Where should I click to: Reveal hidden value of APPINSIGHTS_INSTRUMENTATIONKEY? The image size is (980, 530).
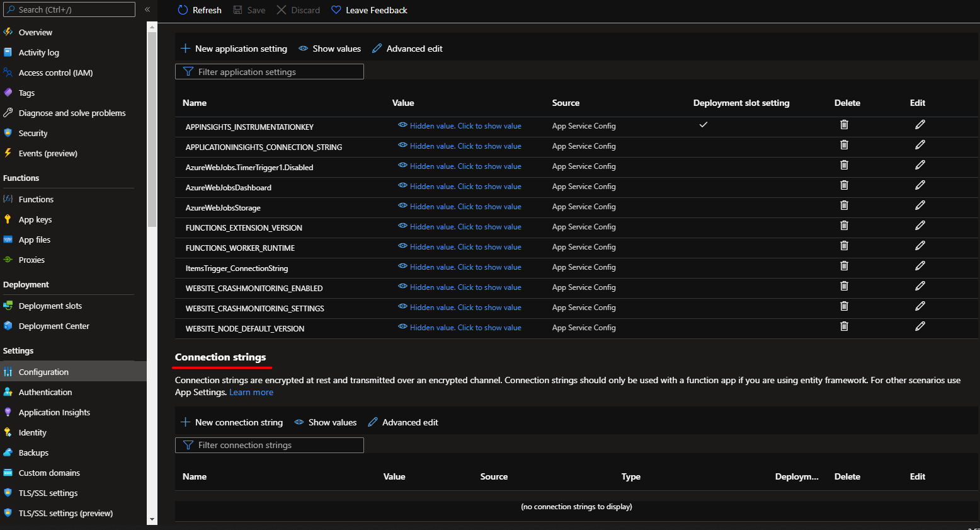point(460,126)
